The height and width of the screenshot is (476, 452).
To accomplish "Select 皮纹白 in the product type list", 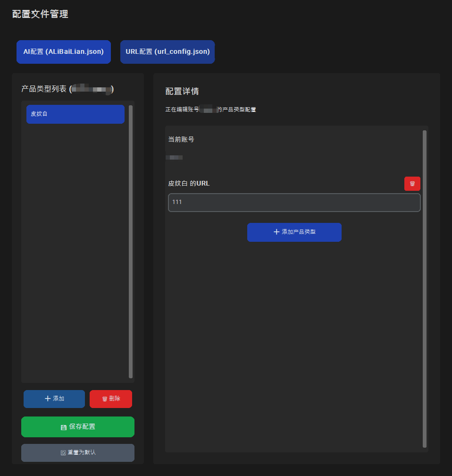I will pos(75,114).
